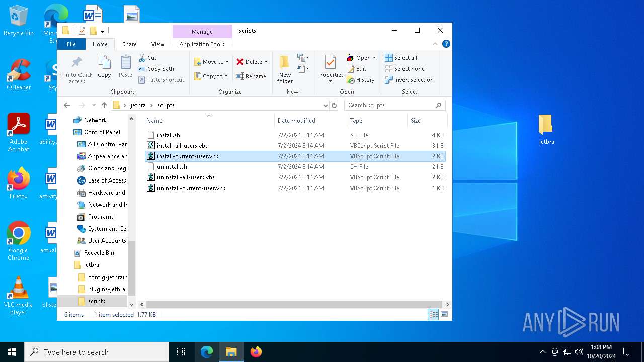Open the Windows Start menu
Viewport: 644px width, 362px height.
point(12,352)
